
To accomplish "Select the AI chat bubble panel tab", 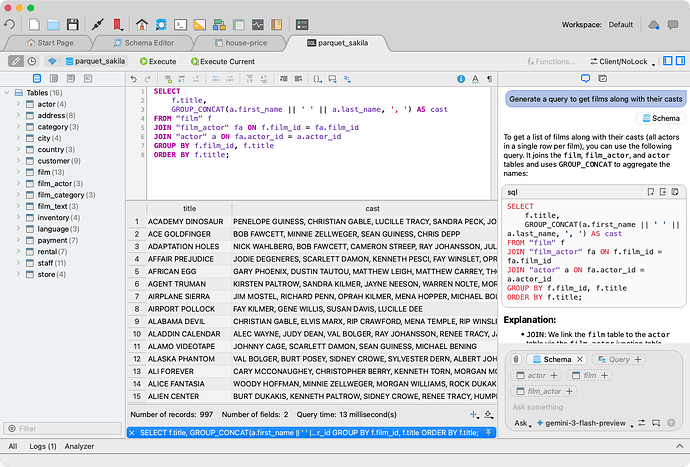I will tap(585, 78).
